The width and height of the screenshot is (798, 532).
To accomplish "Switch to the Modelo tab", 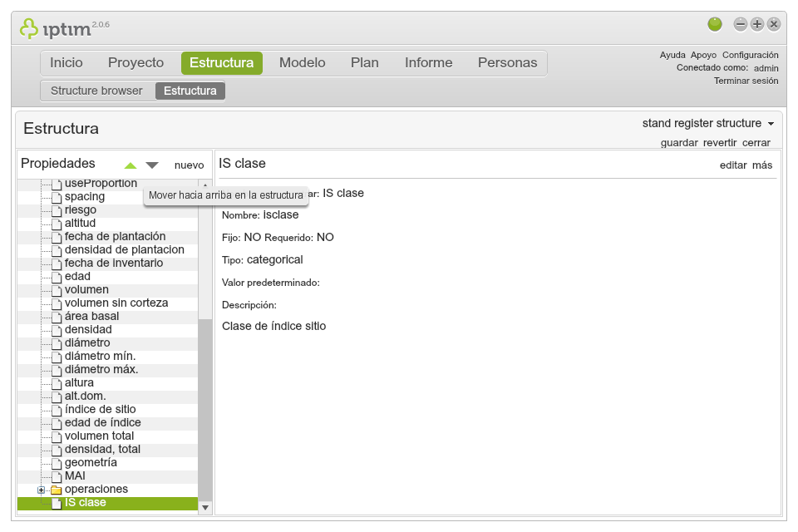I will coord(302,62).
